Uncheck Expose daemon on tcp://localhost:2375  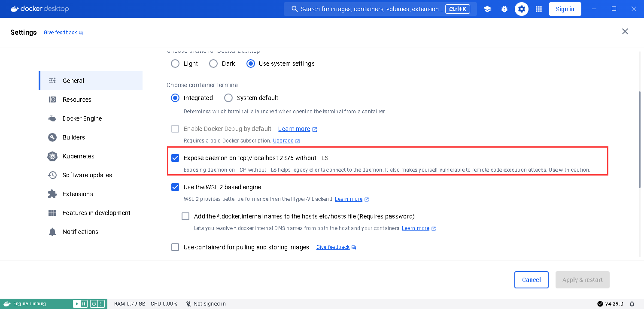pyautogui.click(x=175, y=158)
